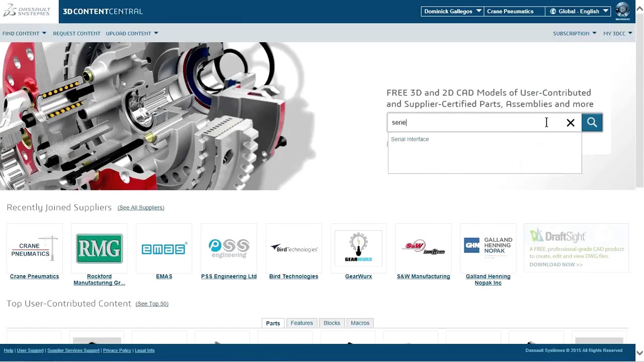
Task: Open Supplier Services Support footer link
Action: coord(73,350)
